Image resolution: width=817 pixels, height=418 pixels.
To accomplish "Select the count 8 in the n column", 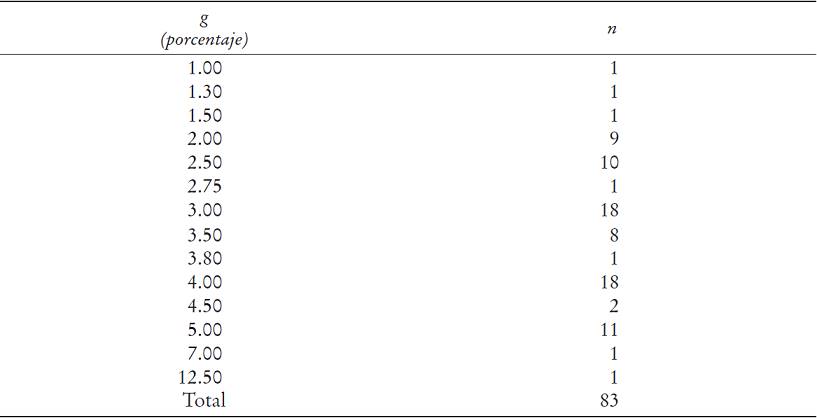I will click(x=614, y=235).
